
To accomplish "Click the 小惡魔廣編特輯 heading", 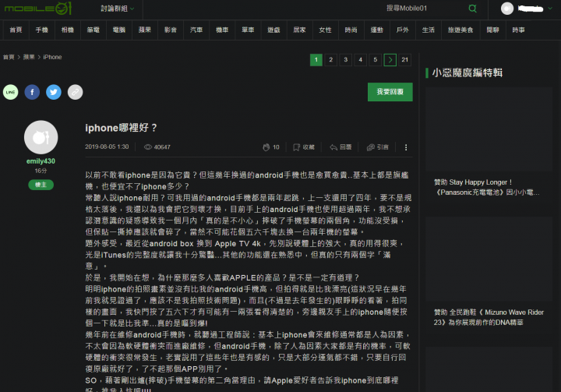I will (467, 72).
